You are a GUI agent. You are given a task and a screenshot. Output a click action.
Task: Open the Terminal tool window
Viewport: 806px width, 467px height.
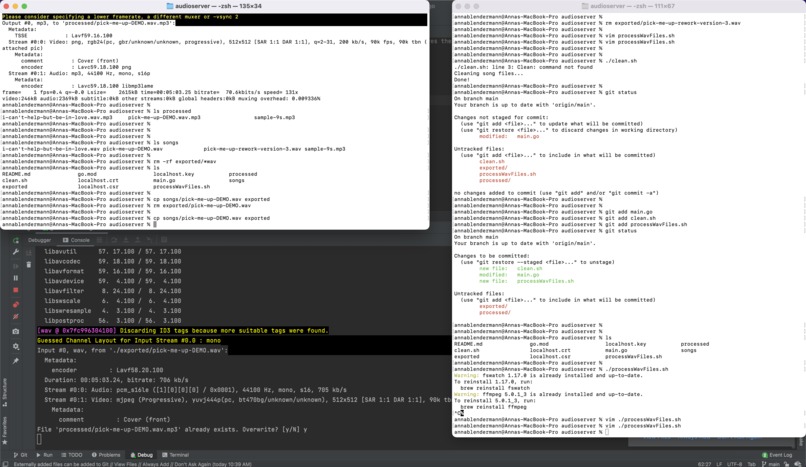point(176,455)
